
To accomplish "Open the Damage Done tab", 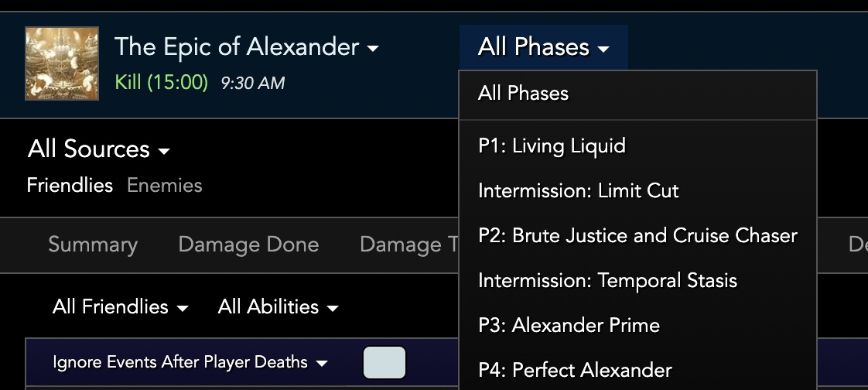I will pos(248,245).
